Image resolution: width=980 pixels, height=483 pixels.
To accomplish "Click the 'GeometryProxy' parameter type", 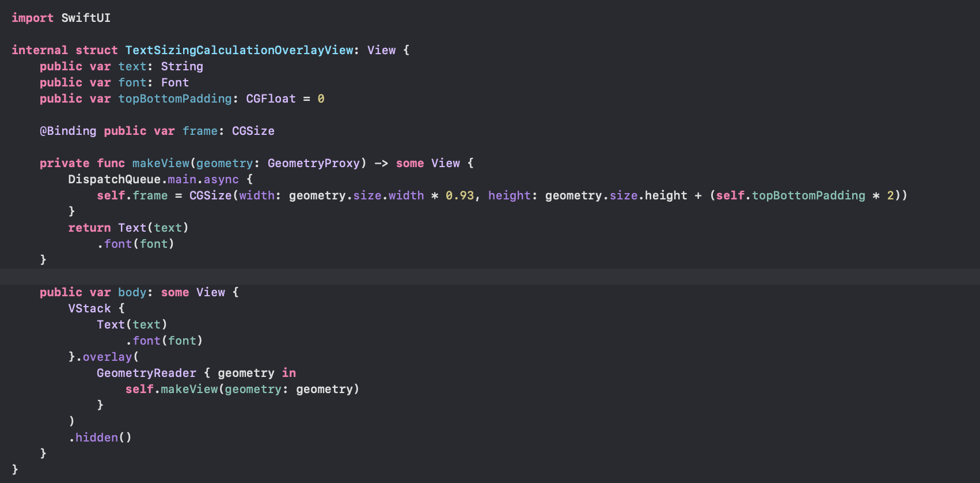I will 314,163.
